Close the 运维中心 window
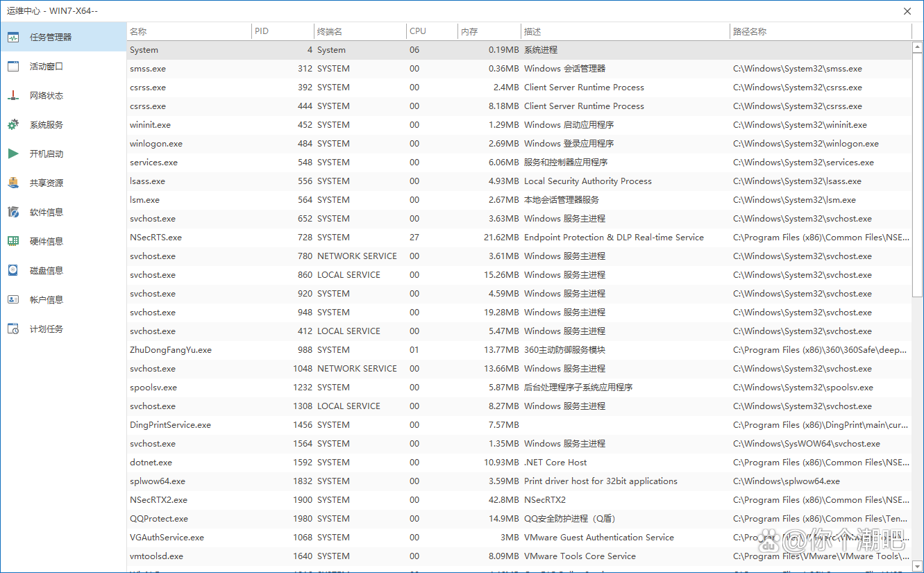The height and width of the screenshot is (573, 924). (x=907, y=11)
